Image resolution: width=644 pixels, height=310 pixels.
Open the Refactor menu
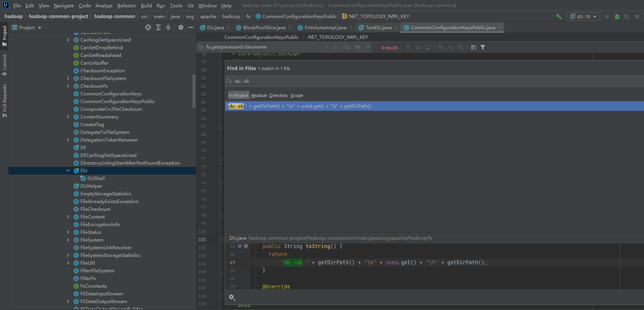[x=127, y=5]
